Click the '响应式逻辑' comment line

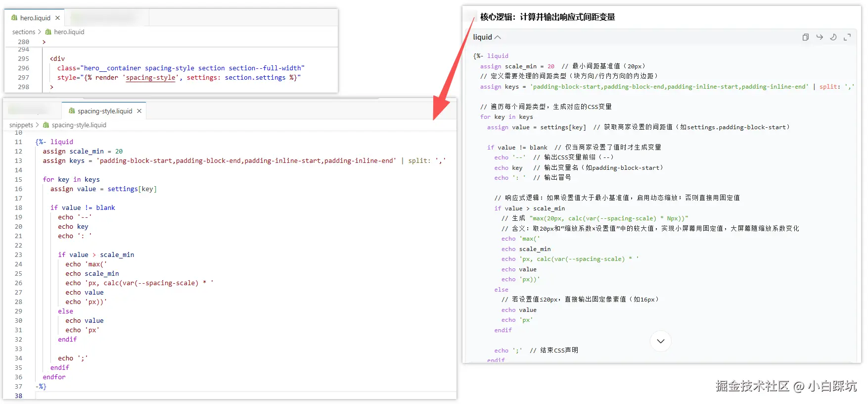[x=617, y=198]
